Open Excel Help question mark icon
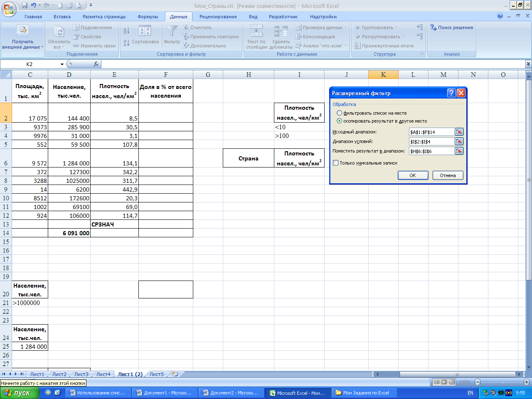This screenshot has height=399, width=532. [500, 16]
